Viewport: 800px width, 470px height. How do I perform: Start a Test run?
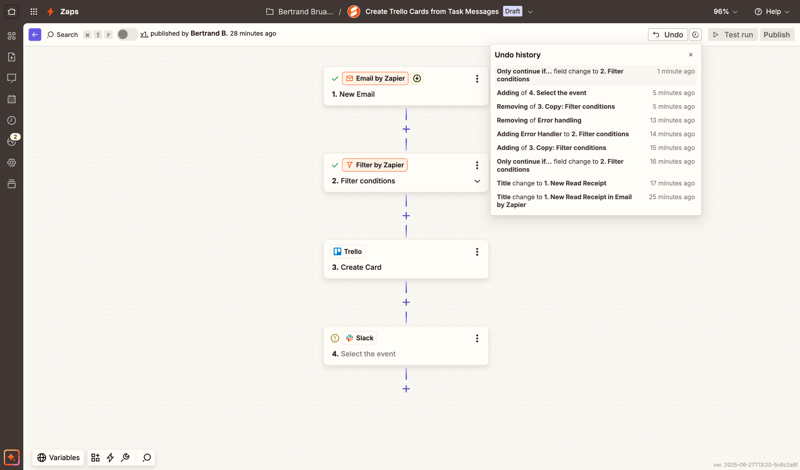pos(732,34)
